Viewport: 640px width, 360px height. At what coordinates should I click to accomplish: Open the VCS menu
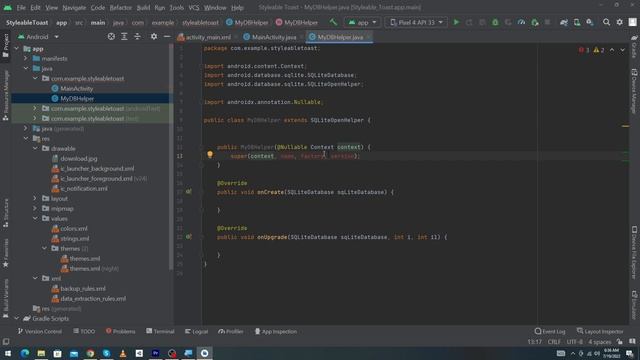point(194,7)
